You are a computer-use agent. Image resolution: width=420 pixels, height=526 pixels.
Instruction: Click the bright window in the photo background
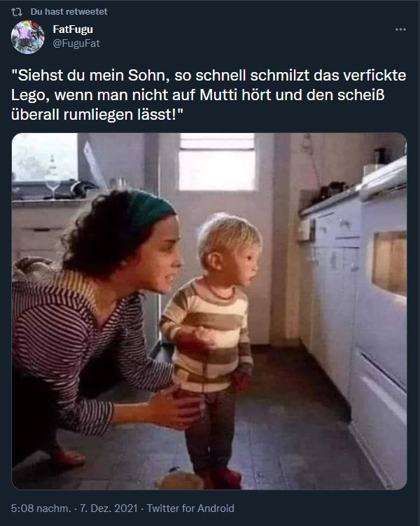pos(217,162)
